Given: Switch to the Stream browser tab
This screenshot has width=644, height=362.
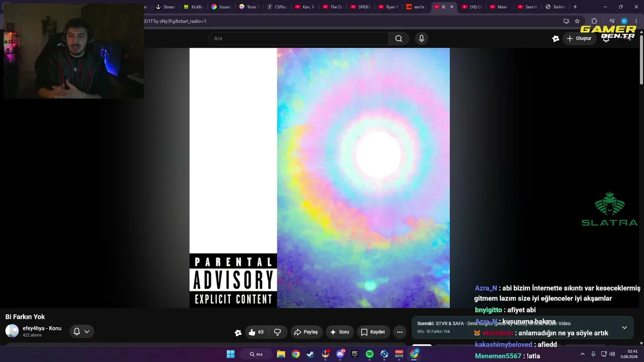Looking at the screenshot, I should coord(166,7).
